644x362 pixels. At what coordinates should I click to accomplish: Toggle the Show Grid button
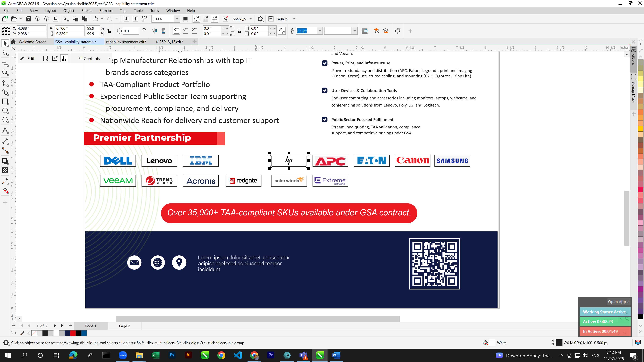click(205, 19)
